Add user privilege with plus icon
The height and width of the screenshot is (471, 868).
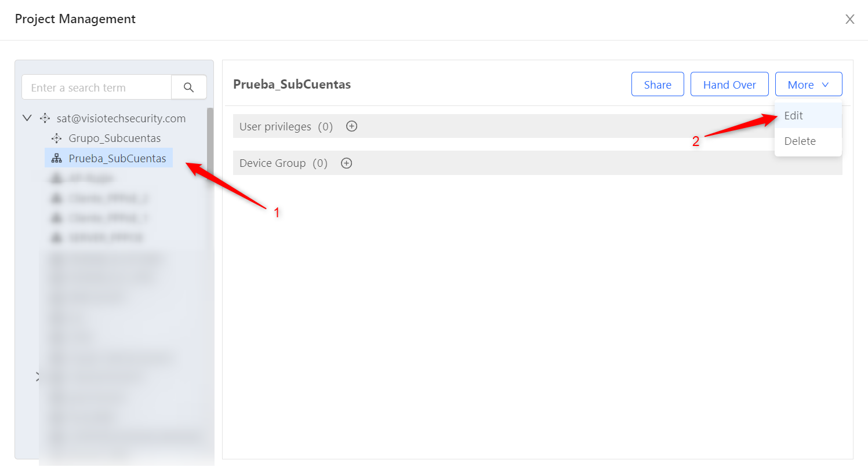pos(351,126)
